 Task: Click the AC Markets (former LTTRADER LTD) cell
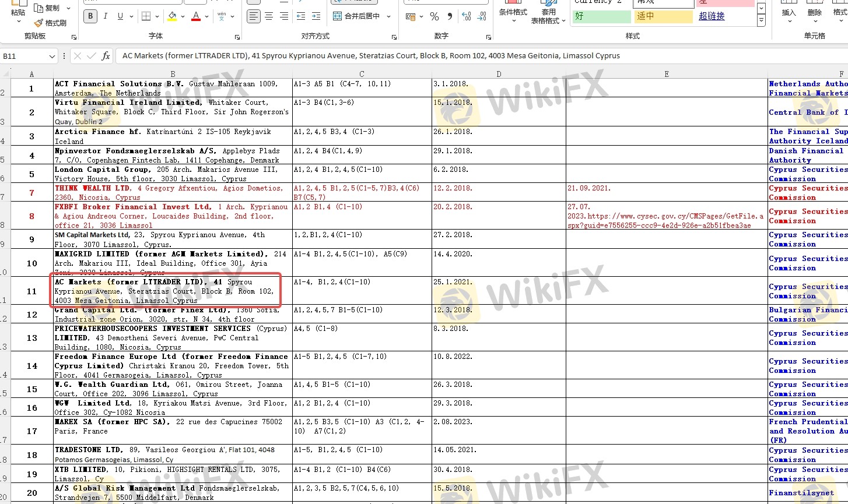pos(173,291)
